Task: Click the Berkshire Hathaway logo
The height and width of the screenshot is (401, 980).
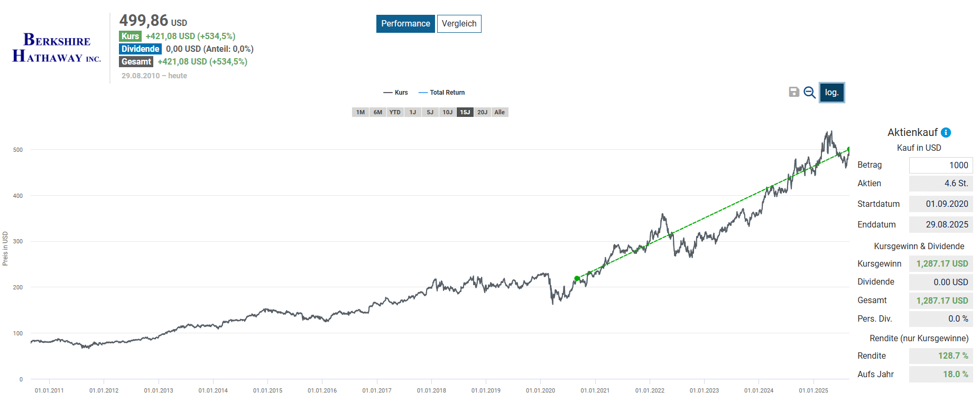Action: (57, 48)
